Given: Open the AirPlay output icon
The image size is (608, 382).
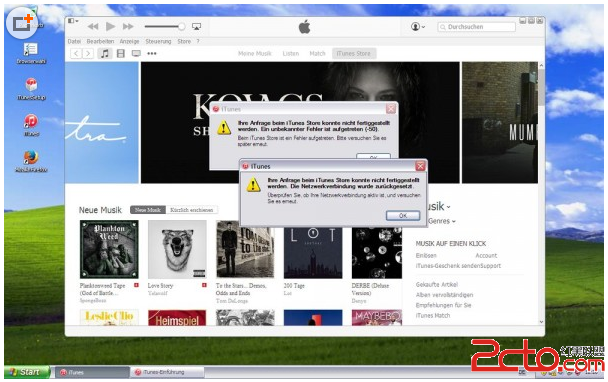Looking at the screenshot, I should pos(197,26).
